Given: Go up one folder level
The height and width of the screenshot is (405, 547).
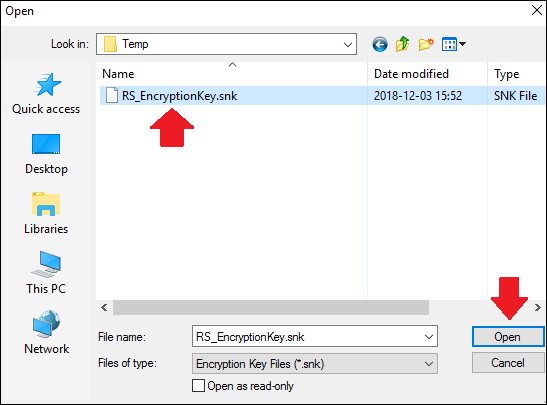Looking at the screenshot, I should pyautogui.click(x=403, y=44).
